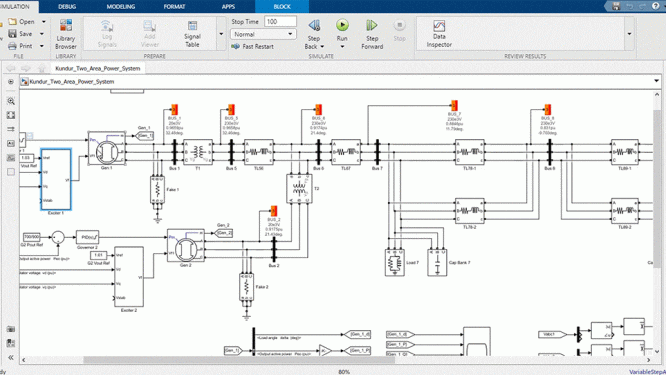Select the Gen 1 machine block

[x=107, y=148]
